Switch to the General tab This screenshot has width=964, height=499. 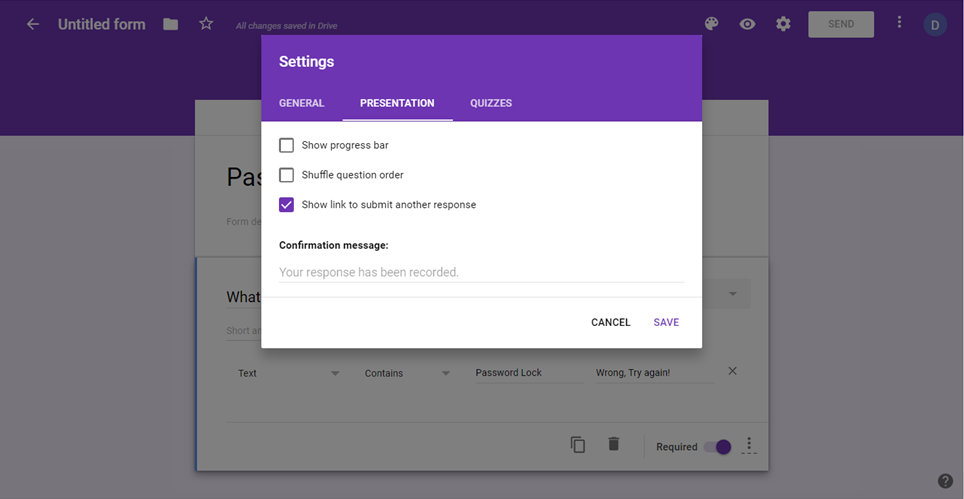tap(301, 103)
